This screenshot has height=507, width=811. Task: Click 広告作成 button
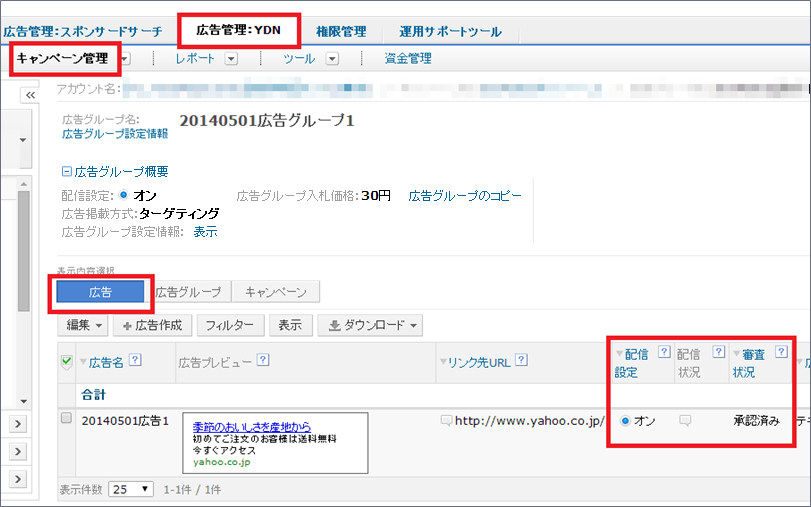click(x=153, y=325)
